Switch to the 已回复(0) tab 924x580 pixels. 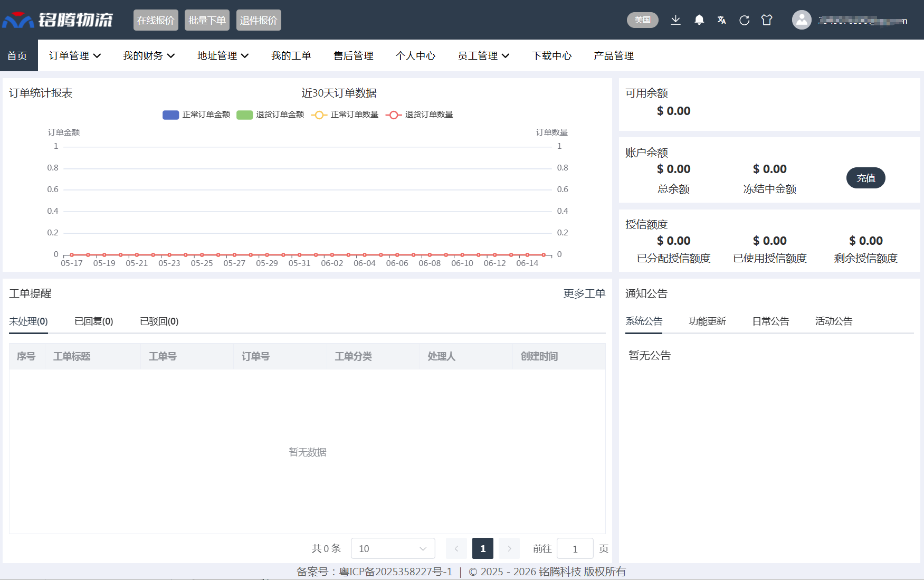[x=94, y=321]
